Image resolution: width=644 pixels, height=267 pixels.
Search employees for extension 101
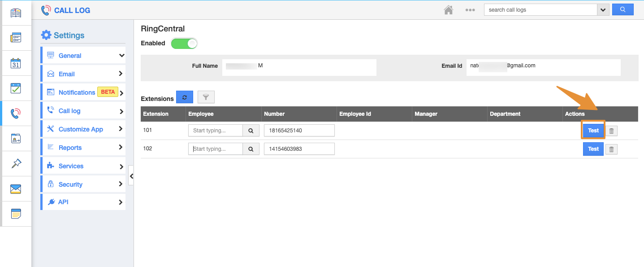tap(251, 131)
